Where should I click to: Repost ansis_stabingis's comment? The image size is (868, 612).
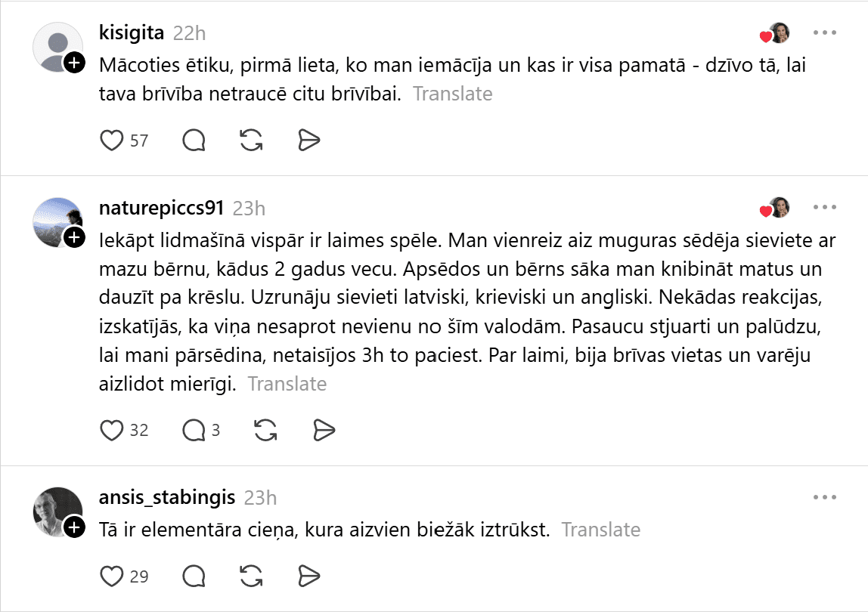point(251,576)
